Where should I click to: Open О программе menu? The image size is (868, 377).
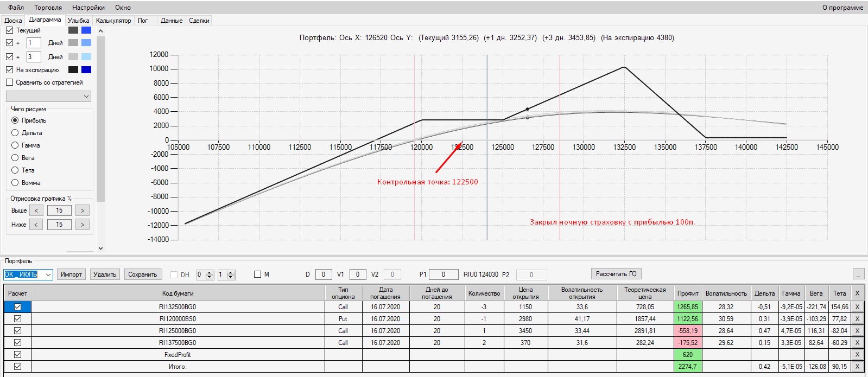[x=842, y=8]
